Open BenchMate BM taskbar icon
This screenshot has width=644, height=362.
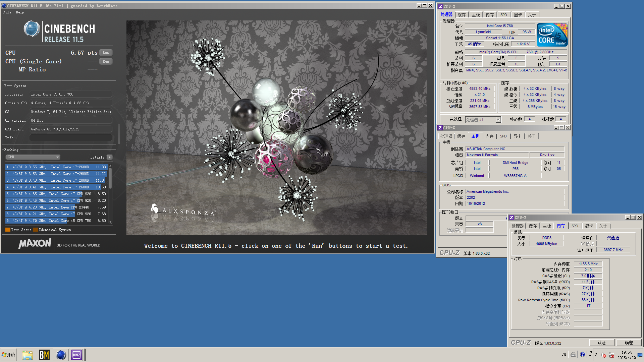tap(44, 355)
